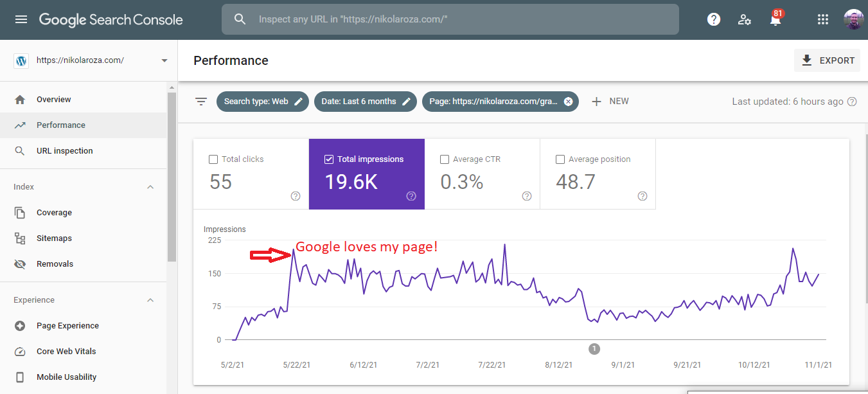Click the Overview home icon
The height and width of the screenshot is (394, 868).
(20, 100)
